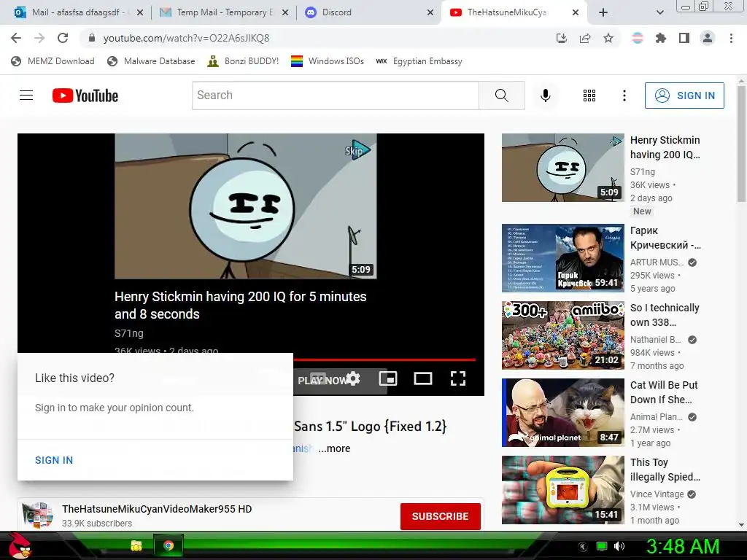
Task: Open 300+ amiibo video thumbnail
Action: pyautogui.click(x=562, y=335)
